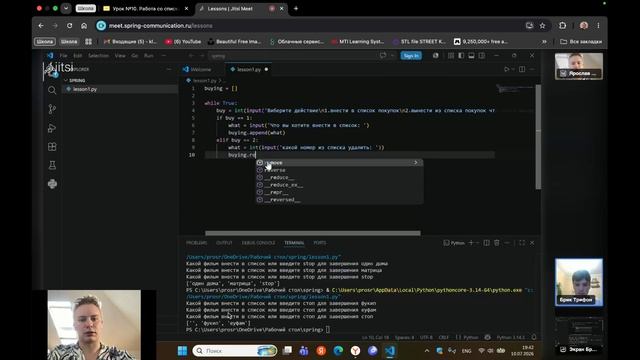Open the browser extensions puzzle icon
Screen dimensions: 640x360
coord(562,25)
